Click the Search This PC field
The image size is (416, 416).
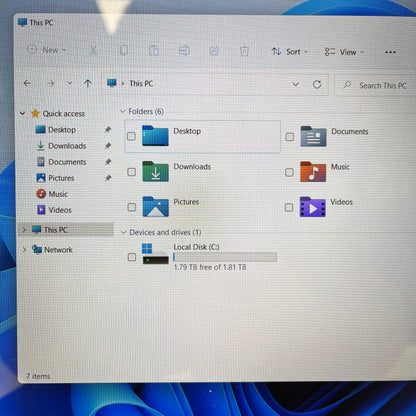tap(375, 85)
